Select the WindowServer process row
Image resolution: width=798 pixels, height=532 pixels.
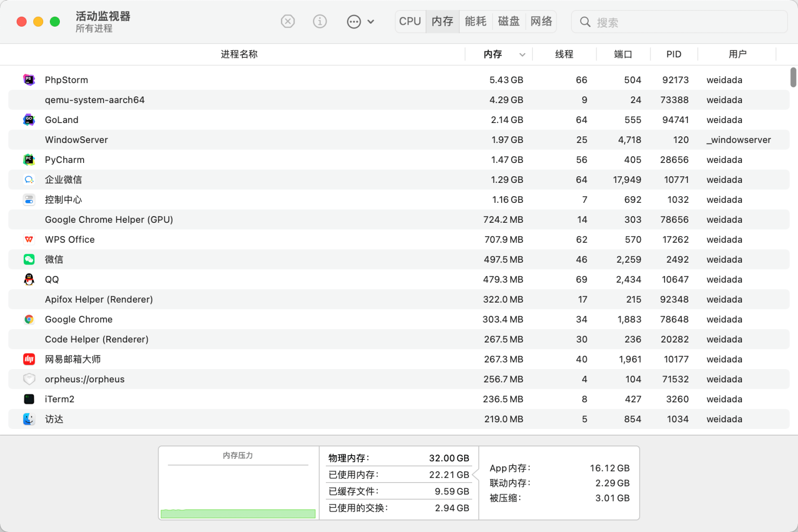click(399, 140)
